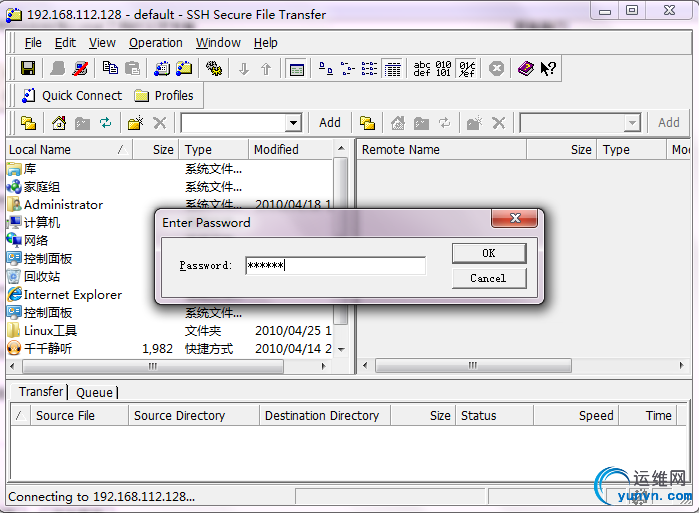The image size is (699, 513).
Task: Switch to the Queue tab
Action: [x=94, y=392]
